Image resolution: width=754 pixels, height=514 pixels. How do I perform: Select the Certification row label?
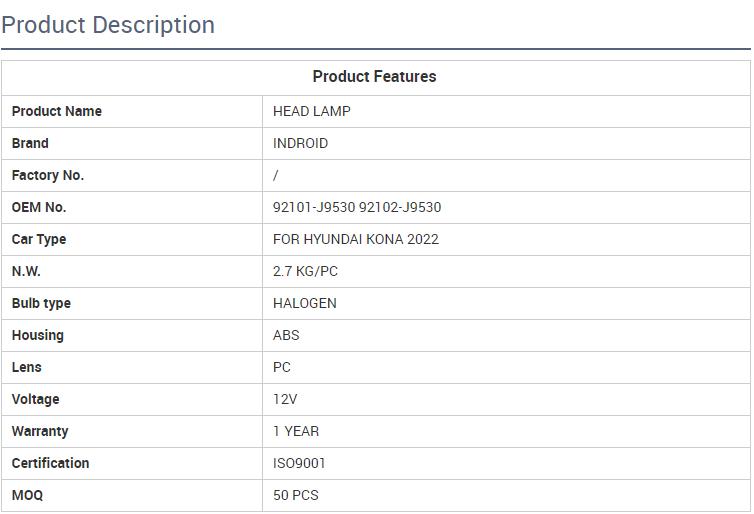click(50, 463)
